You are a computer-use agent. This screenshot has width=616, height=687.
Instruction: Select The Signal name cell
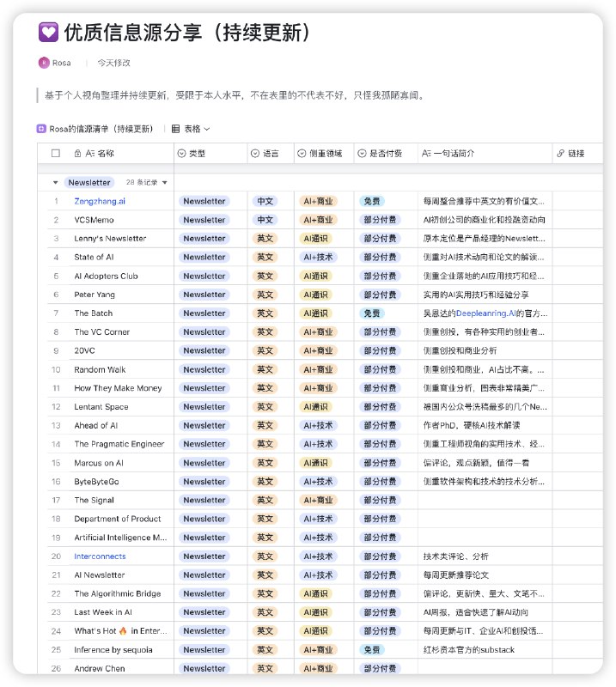click(x=121, y=501)
